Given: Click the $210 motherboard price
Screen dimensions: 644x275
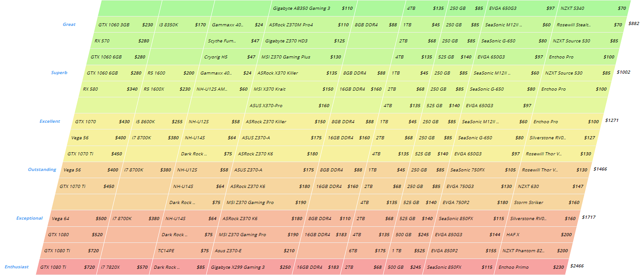Looking at the screenshot, I should point(289,251).
